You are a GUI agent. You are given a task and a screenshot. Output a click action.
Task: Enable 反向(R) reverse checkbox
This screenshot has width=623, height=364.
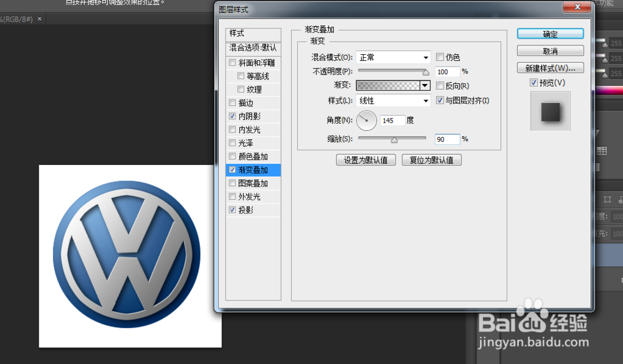(440, 86)
